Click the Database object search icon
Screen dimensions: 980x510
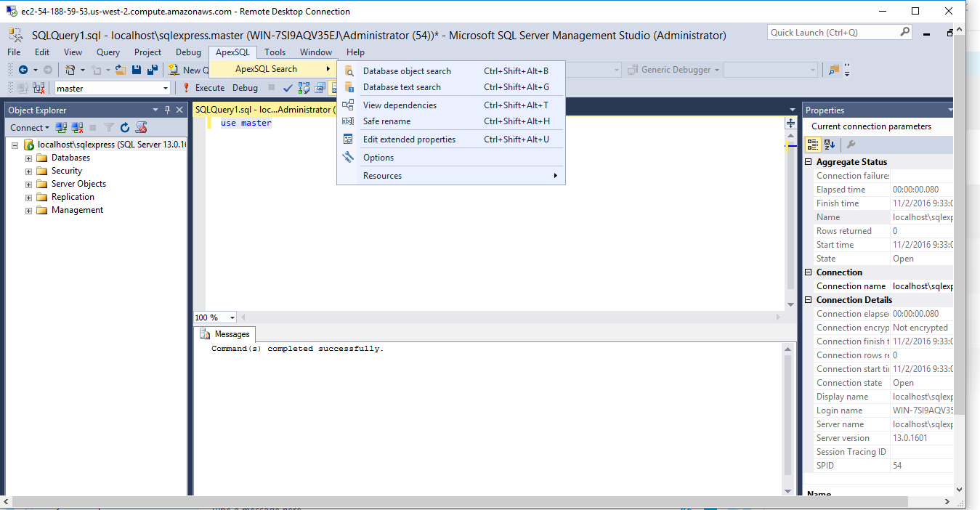(x=349, y=71)
